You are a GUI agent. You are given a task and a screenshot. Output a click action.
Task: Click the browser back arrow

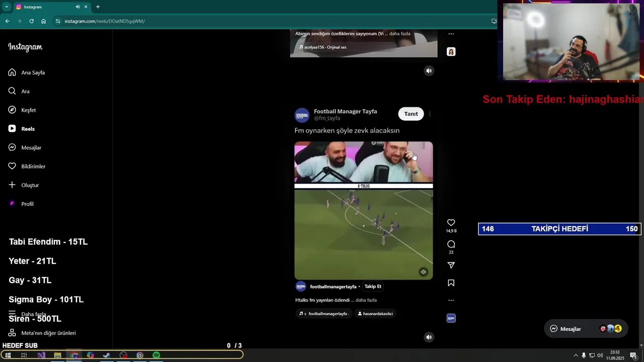coord(8,21)
